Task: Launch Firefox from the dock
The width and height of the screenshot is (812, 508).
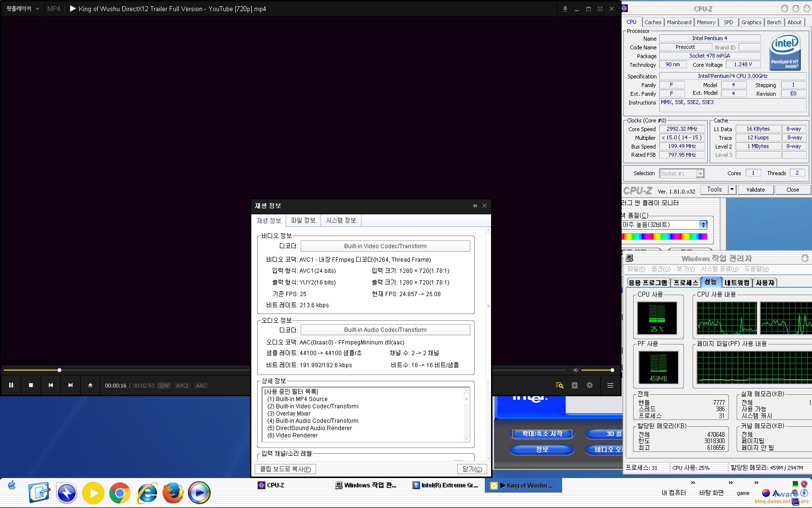Action: click(x=173, y=493)
